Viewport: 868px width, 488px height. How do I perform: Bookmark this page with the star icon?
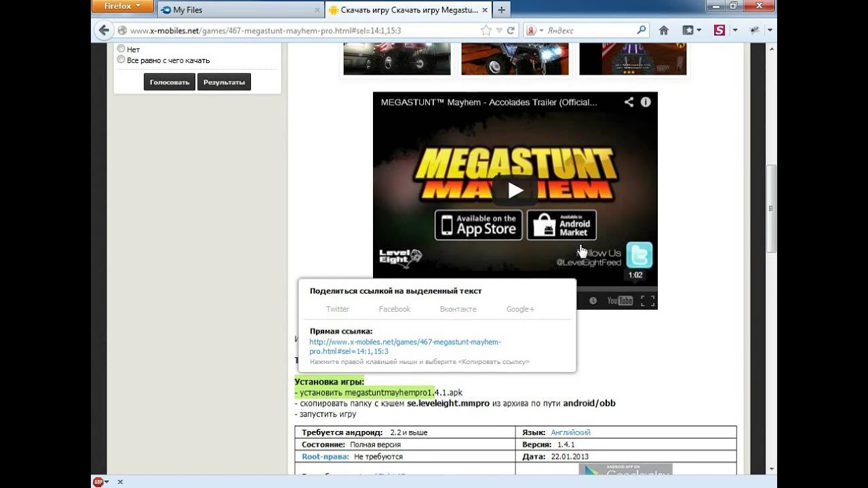pyautogui.click(x=486, y=30)
